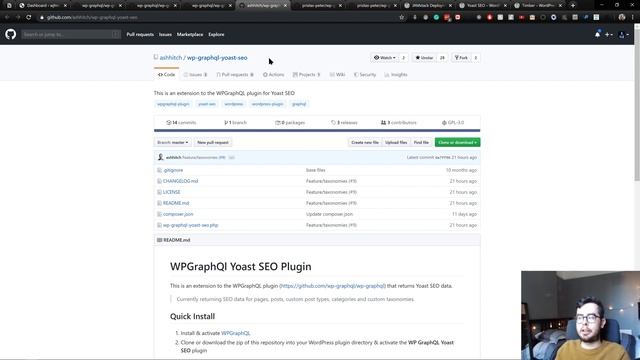Click the Create new file button
This screenshot has height=360, width=640.
pyautogui.click(x=365, y=142)
